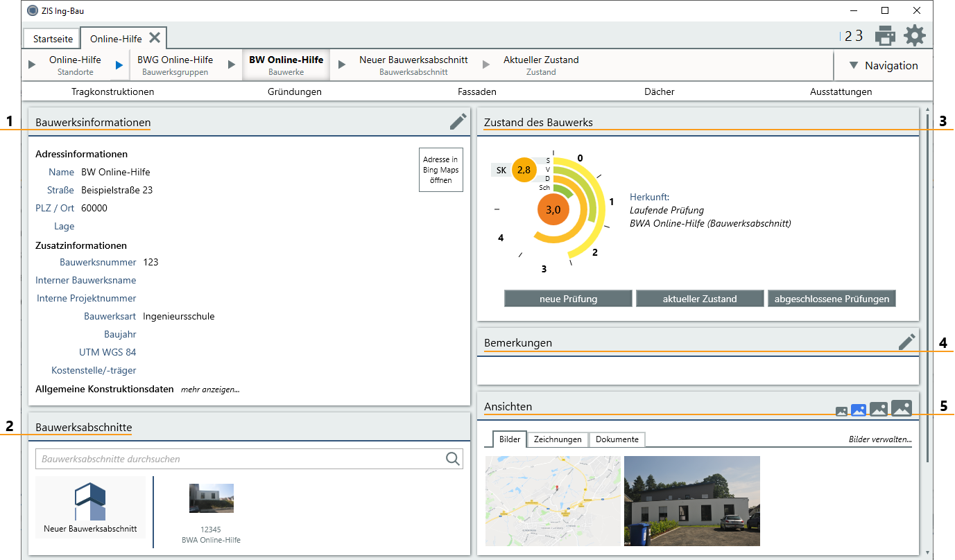Go to Aktueller Zustand breadcrumb item
This screenshot has height=560, width=955.
(541, 65)
